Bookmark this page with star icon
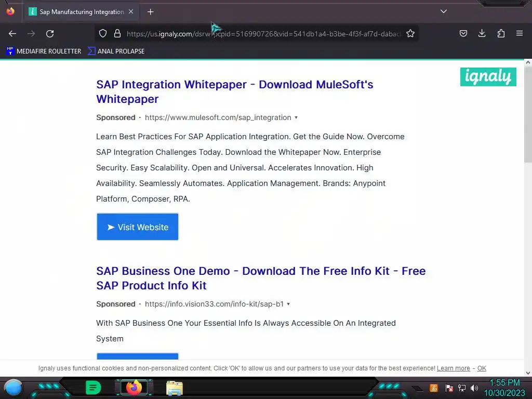The image size is (532, 399). coord(410,34)
